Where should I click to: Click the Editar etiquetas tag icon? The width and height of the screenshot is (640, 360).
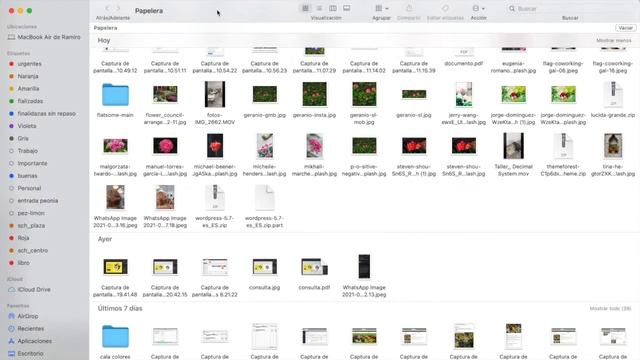point(445,8)
